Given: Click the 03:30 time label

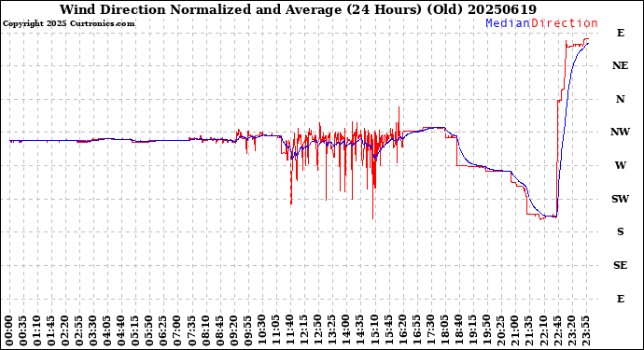Looking at the screenshot, I should pos(93,330).
